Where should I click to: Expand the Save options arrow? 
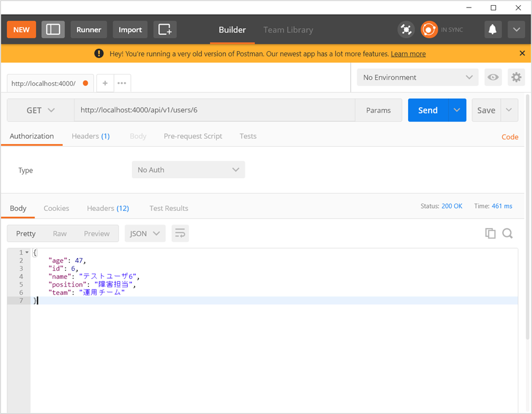[x=509, y=110]
